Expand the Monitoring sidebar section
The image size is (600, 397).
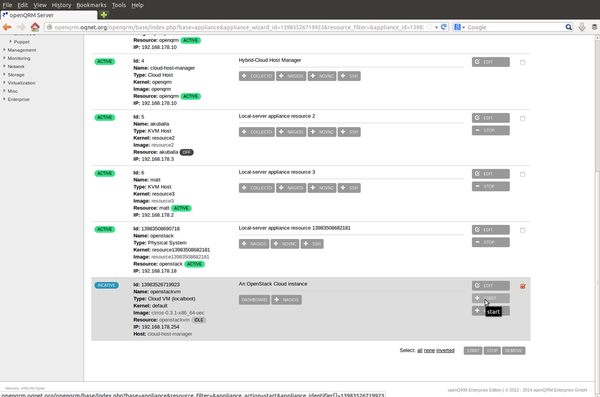coord(4,58)
